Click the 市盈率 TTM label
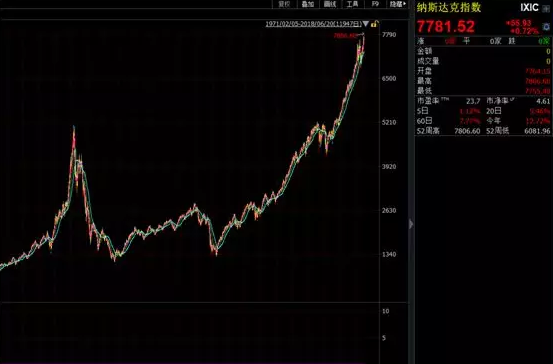The height and width of the screenshot is (364, 553). pos(433,101)
